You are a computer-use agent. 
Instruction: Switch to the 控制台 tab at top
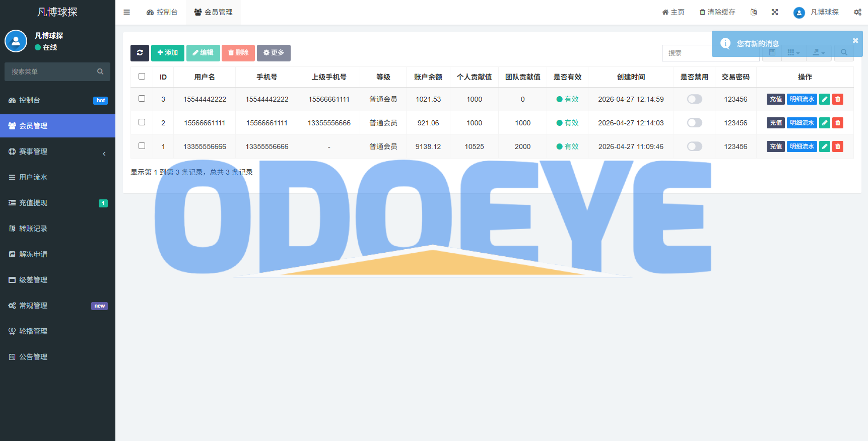pyautogui.click(x=162, y=12)
